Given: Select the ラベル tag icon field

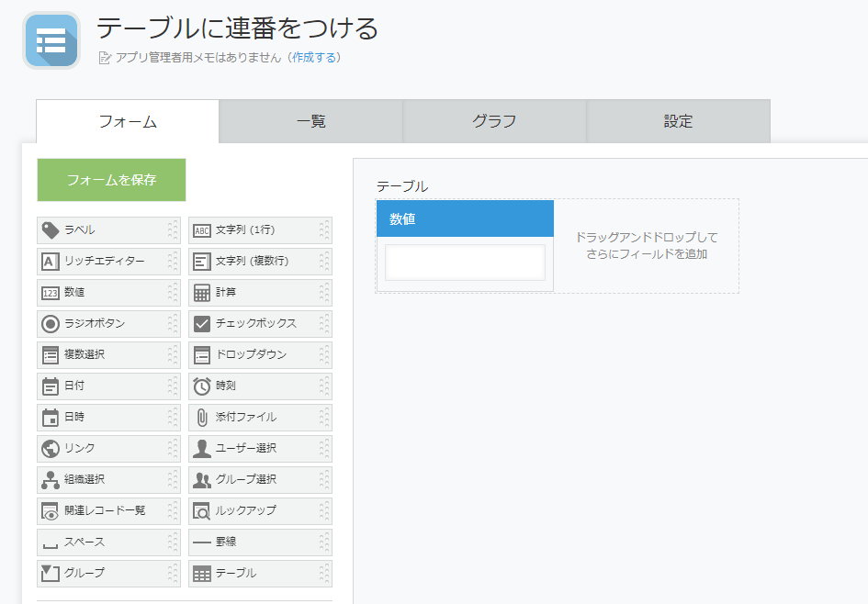Looking at the screenshot, I should 51,230.
